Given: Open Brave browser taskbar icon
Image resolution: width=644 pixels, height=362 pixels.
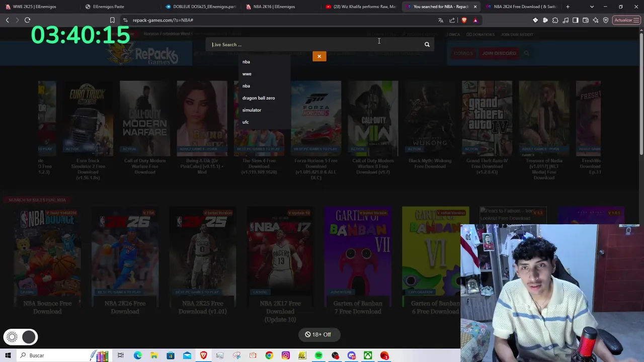Looking at the screenshot, I should 203,355.
